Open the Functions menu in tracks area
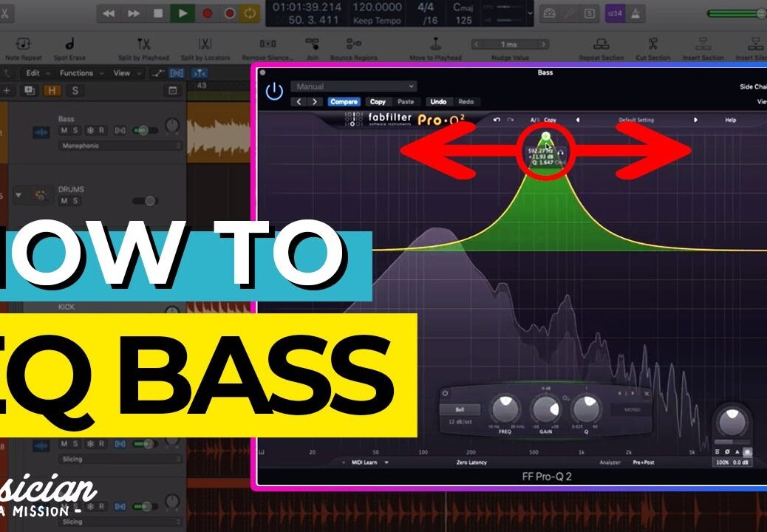 (x=81, y=73)
